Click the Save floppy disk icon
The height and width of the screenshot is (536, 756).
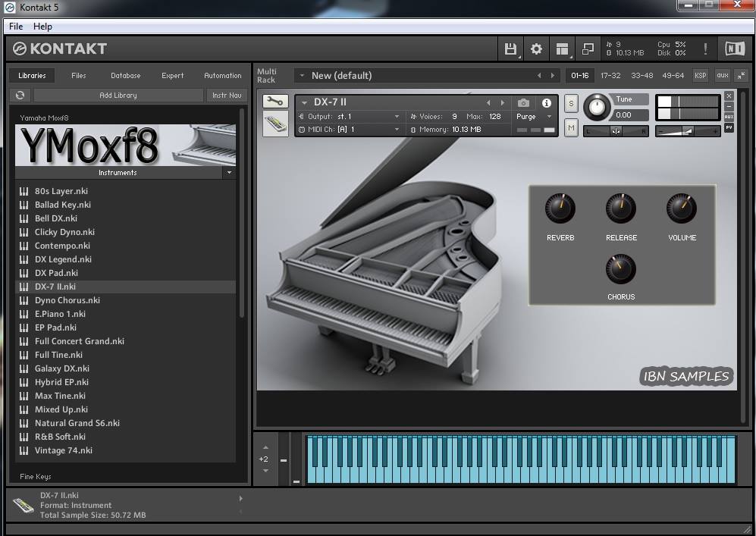click(x=510, y=49)
